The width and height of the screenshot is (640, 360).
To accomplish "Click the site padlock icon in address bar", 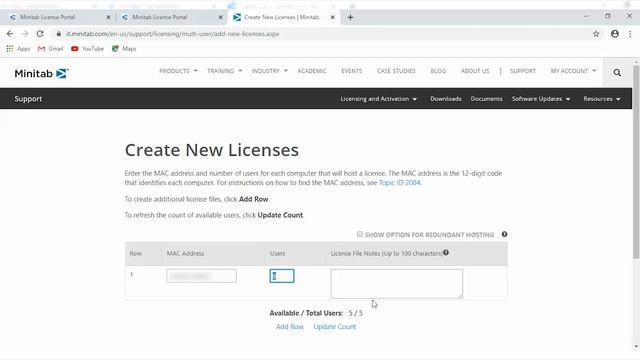I will point(58,34).
